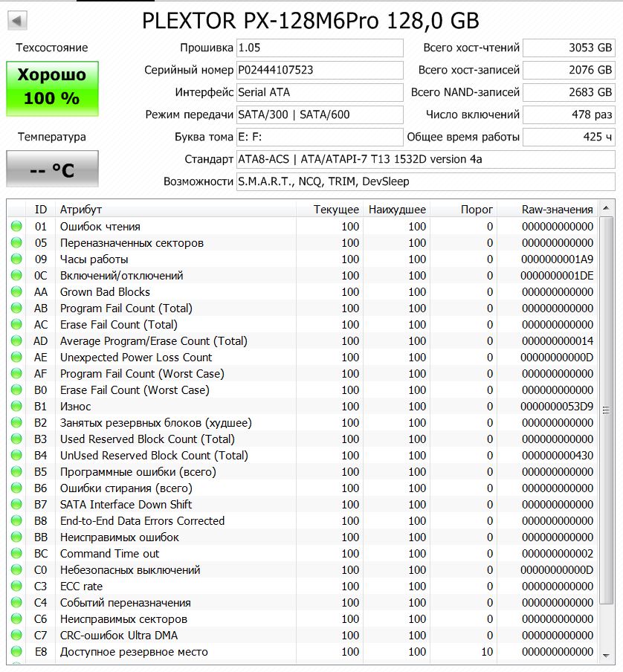The image size is (623, 672).
Task: Click the Интерфейс field showing Serial ATA
Action: click(x=320, y=93)
